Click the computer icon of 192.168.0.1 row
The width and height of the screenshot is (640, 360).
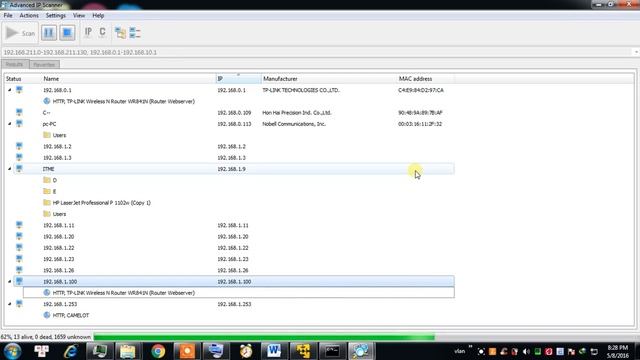click(x=19, y=90)
